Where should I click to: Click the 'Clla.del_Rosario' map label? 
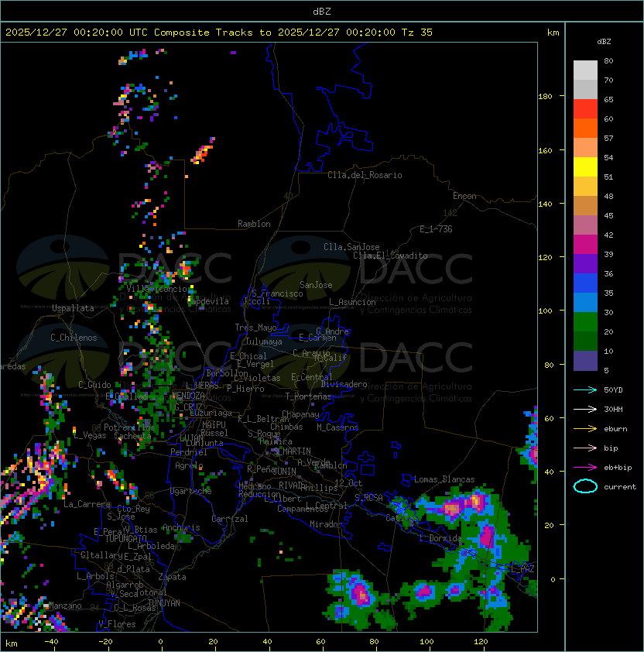click(365, 175)
